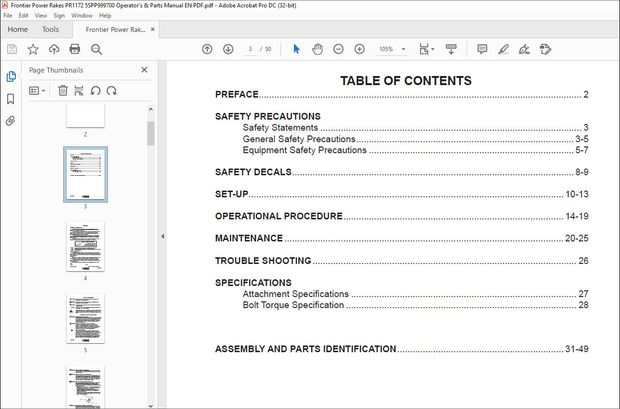Image resolution: width=620 pixels, height=409 pixels.
Task: Close the Frontier Power Rak... document tab
Action: pyautogui.click(x=153, y=29)
